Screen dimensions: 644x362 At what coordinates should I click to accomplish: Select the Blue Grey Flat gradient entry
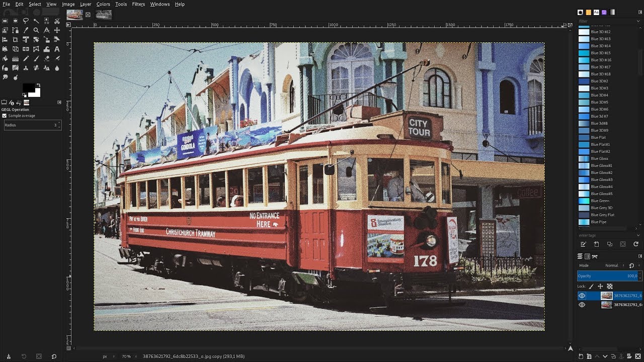point(603,215)
